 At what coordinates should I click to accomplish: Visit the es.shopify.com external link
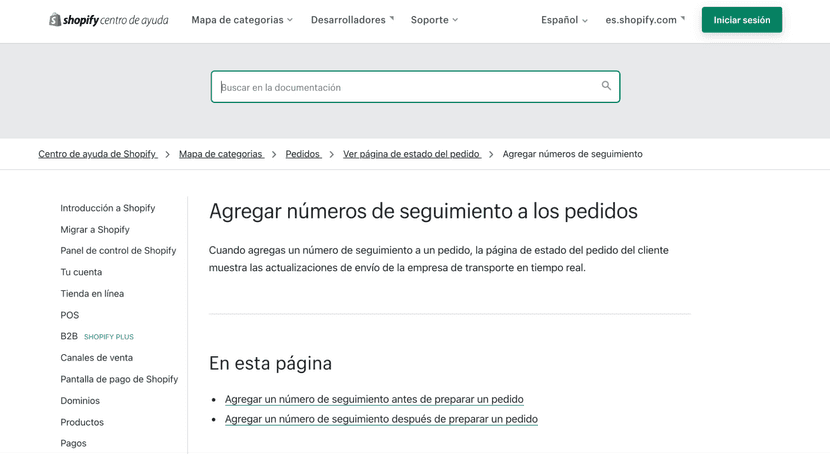[x=645, y=20]
